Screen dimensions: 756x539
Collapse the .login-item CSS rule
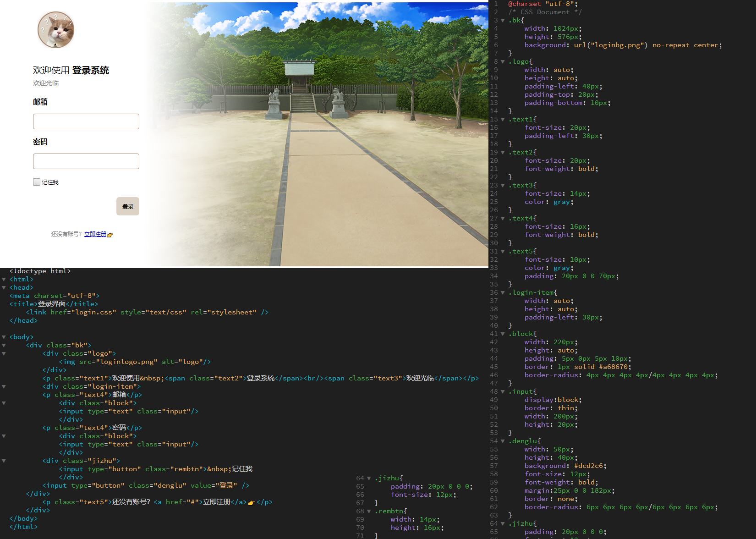coord(503,293)
